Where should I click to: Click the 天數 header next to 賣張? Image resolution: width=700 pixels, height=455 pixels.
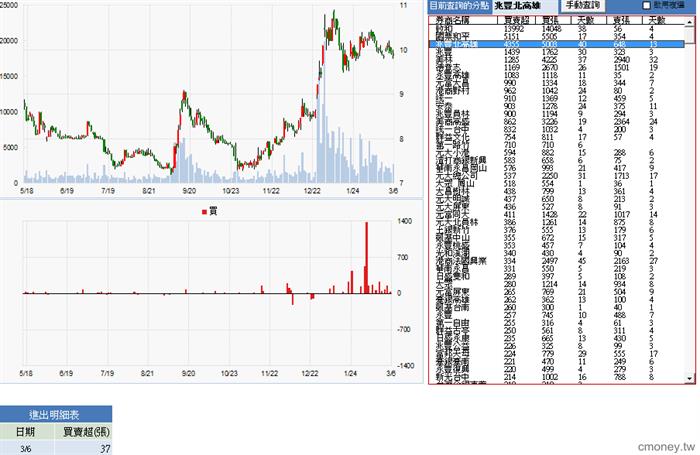pos(662,20)
